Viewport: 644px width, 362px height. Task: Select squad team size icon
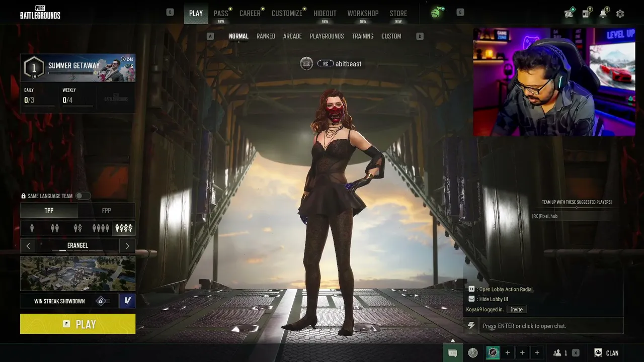pos(101,228)
